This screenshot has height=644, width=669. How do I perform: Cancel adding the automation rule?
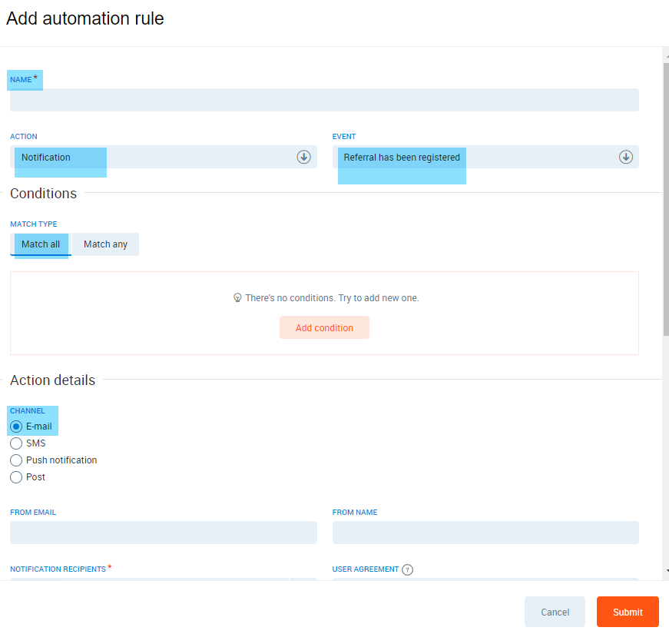click(555, 612)
